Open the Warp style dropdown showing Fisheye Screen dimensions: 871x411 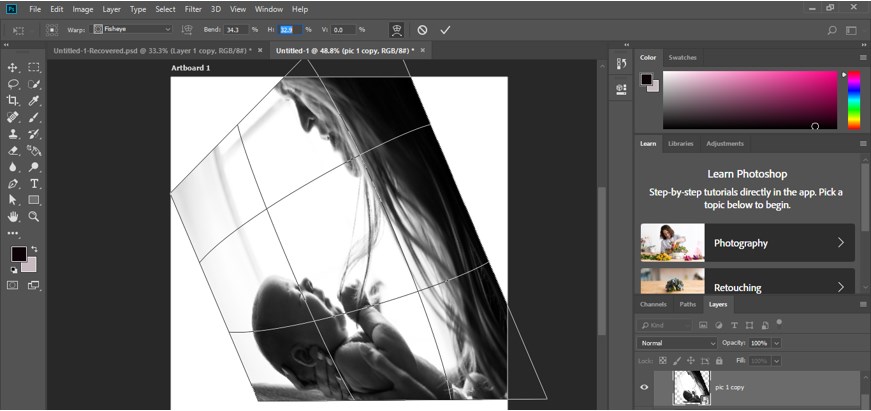pyautogui.click(x=132, y=29)
